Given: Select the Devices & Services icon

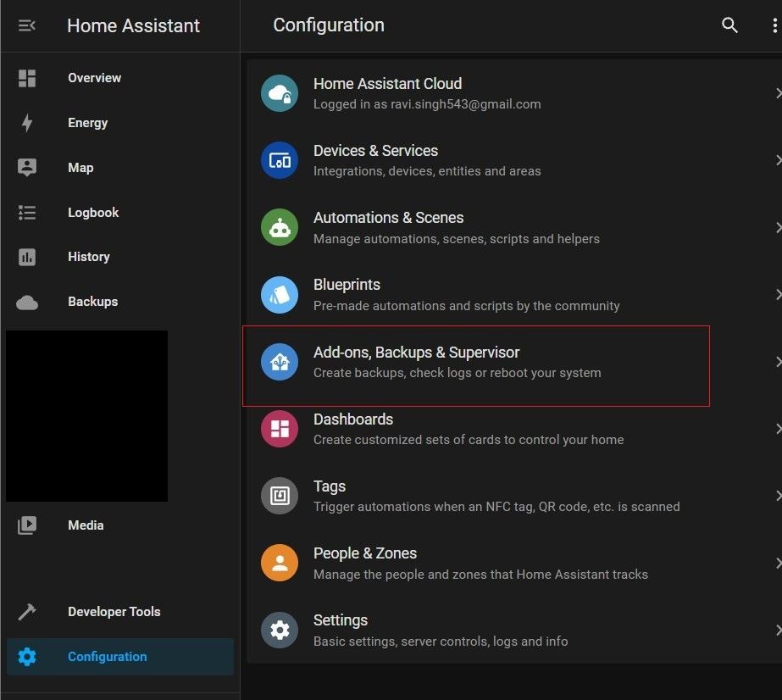Looking at the screenshot, I should click(x=280, y=160).
